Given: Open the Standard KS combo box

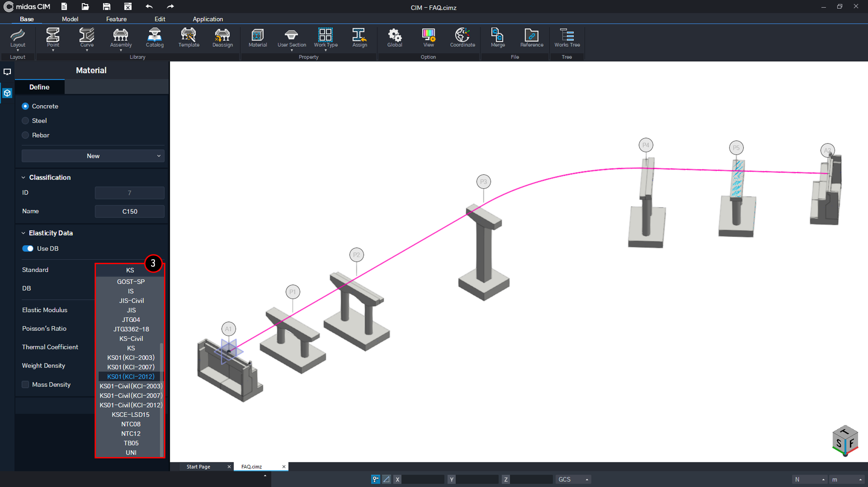Looking at the screenshot, I should pyautogui.click(x=130, y=270).
